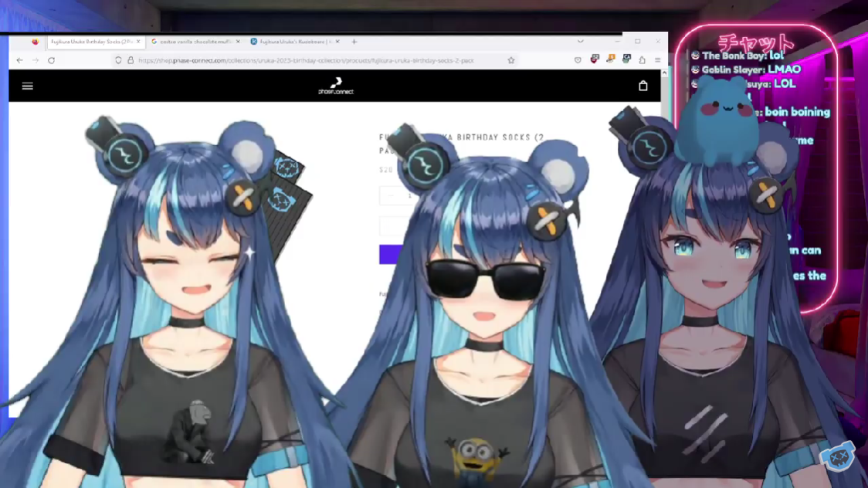Open a new browser tab
Image resolution: width=868 pixels, height=488 pixels.
(x=354, y=42)
